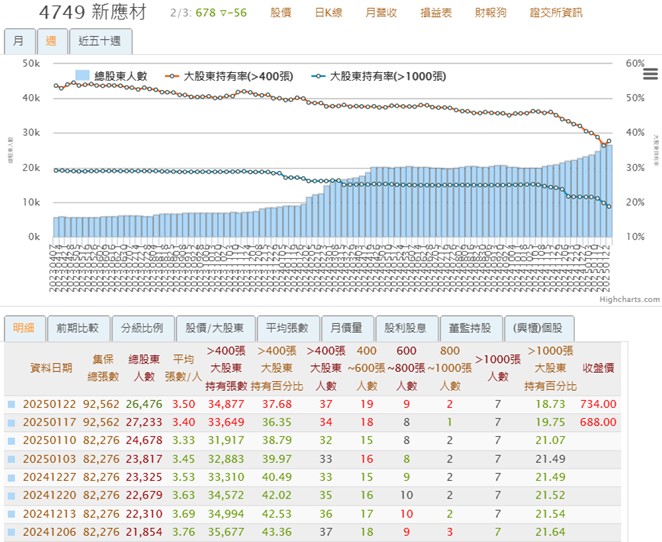This screenshot has height=542, width=662.
Task: Click the 平均張數/人 column header
Action: coord(183,368)
